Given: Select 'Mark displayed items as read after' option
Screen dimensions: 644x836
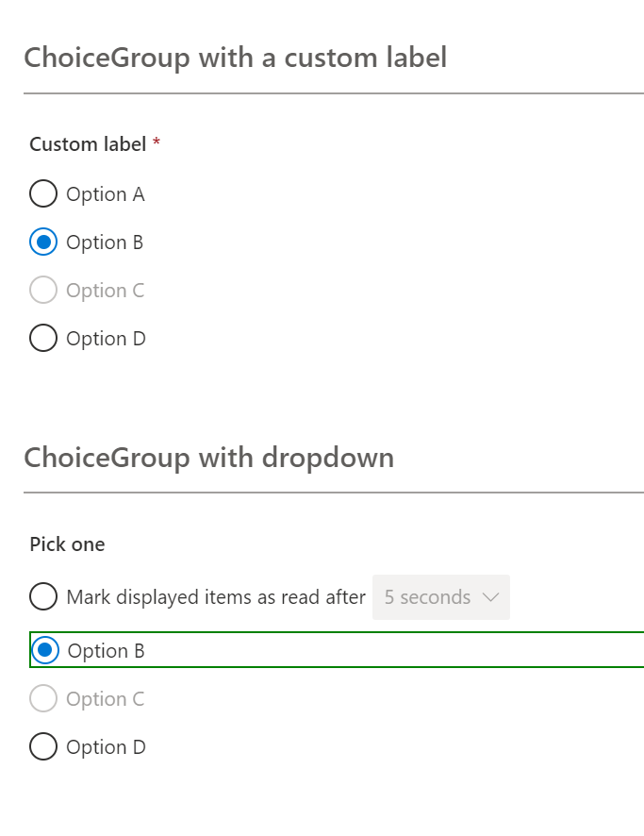Looking at the screenshot, I should [42, 596].
